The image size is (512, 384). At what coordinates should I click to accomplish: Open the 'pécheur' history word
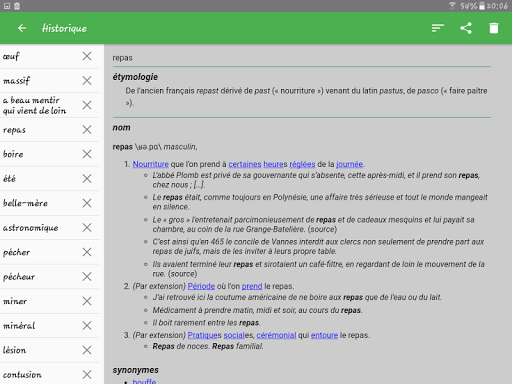click(x=19, y=277)
